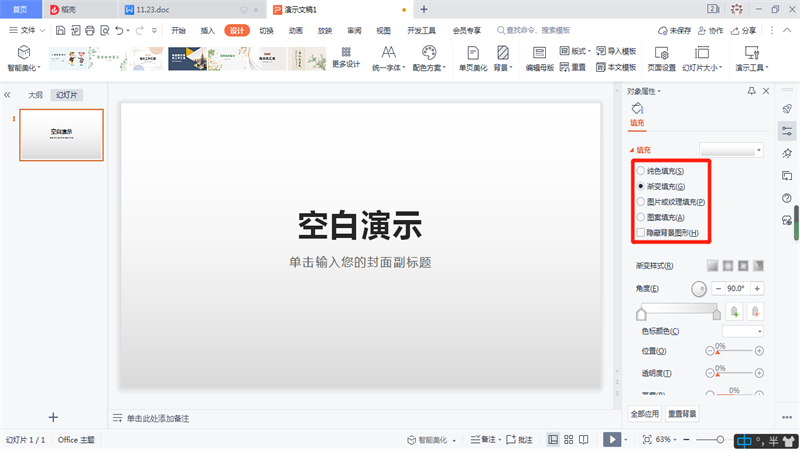Select first gradient style 渐变样式 swatch

pos(712,265)
